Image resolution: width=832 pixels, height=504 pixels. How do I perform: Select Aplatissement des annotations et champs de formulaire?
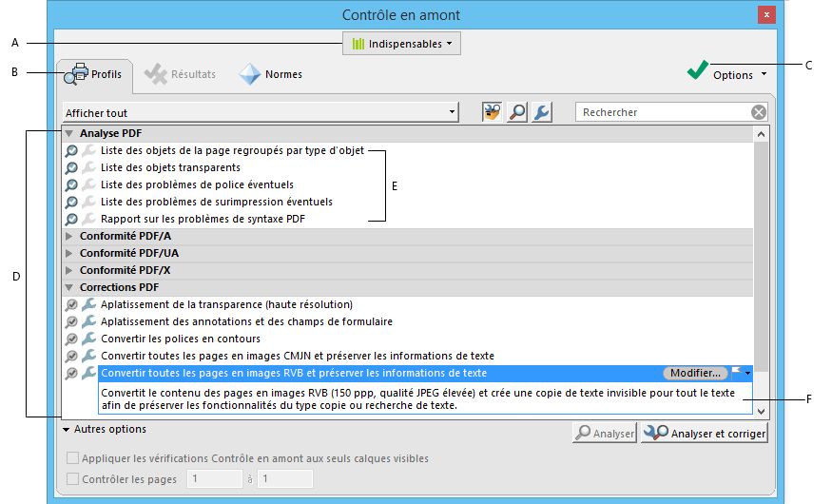[x=246, y=321]
